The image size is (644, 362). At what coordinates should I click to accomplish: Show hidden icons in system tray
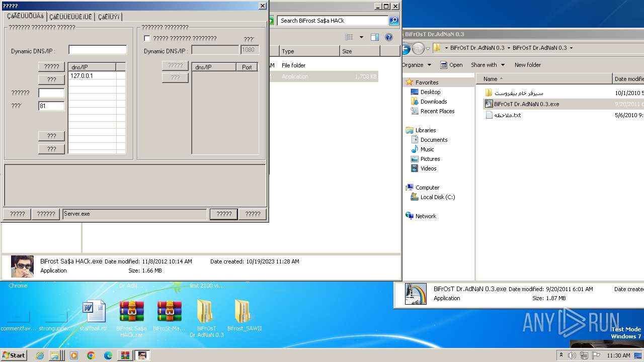pyautogui.click(x=561, y=355)
